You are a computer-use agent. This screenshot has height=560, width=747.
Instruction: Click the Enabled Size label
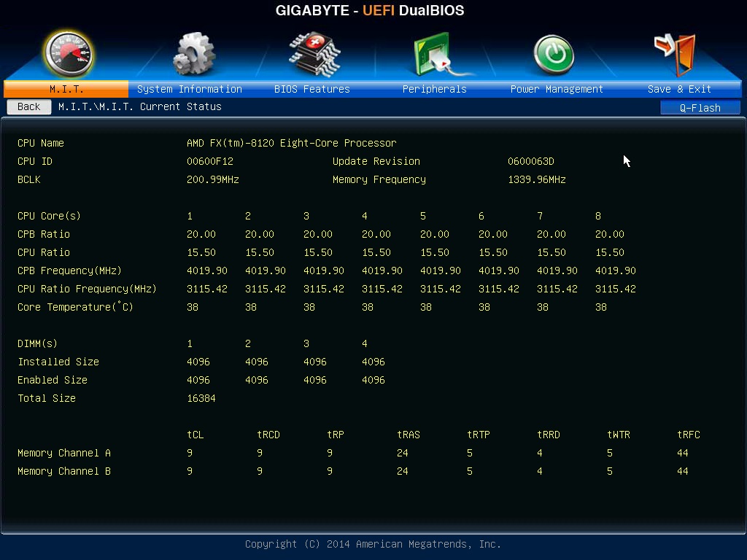click(53, 380)
